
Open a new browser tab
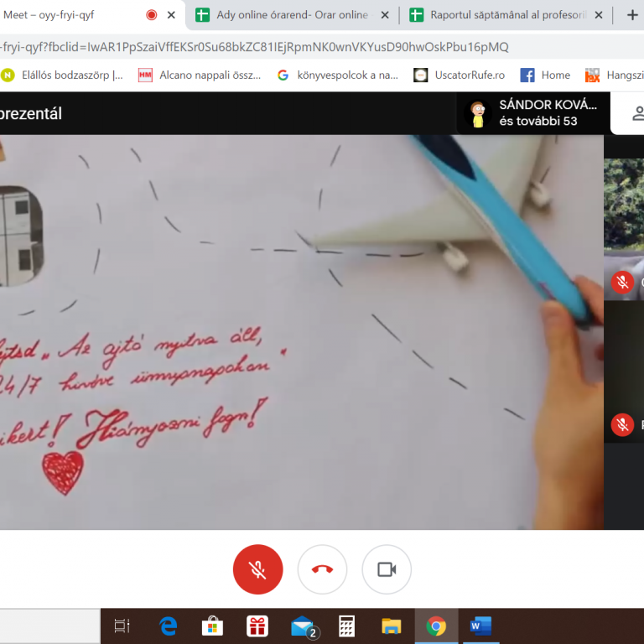632,15
